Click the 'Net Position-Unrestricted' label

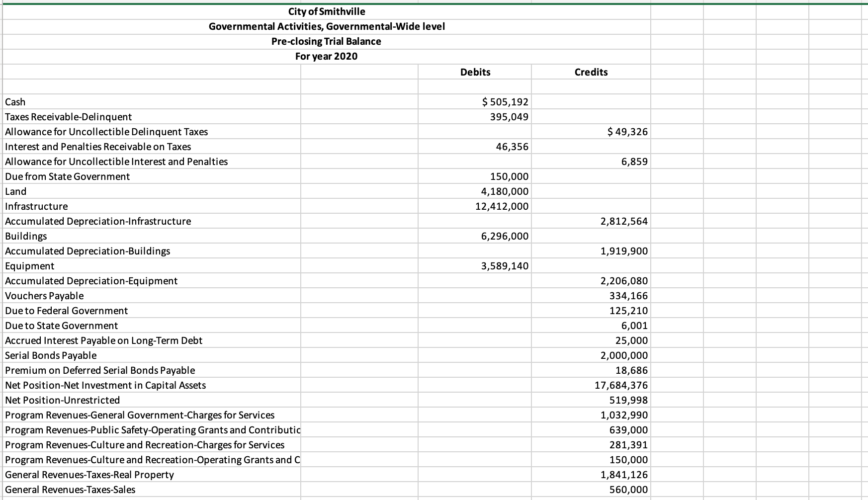click(x=62, y=400)
